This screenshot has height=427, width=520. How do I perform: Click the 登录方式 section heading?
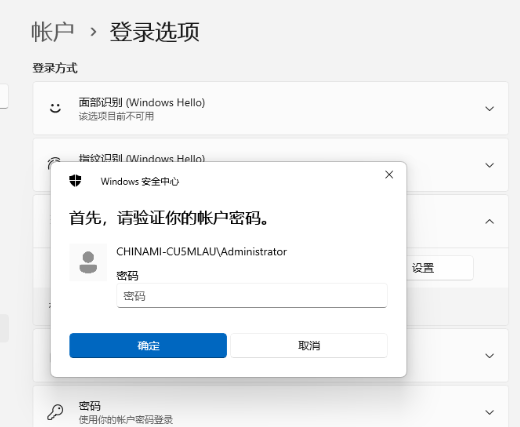tap(55, 68)
